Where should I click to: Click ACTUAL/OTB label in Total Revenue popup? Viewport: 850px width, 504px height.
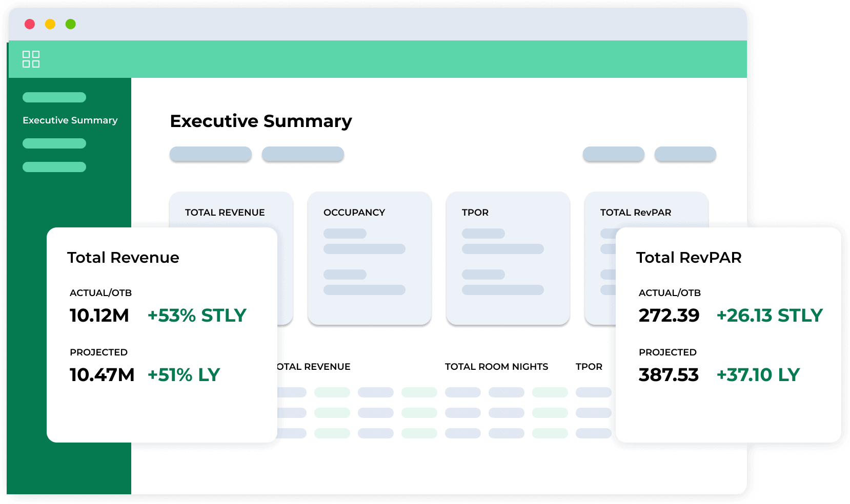point(100,293)
